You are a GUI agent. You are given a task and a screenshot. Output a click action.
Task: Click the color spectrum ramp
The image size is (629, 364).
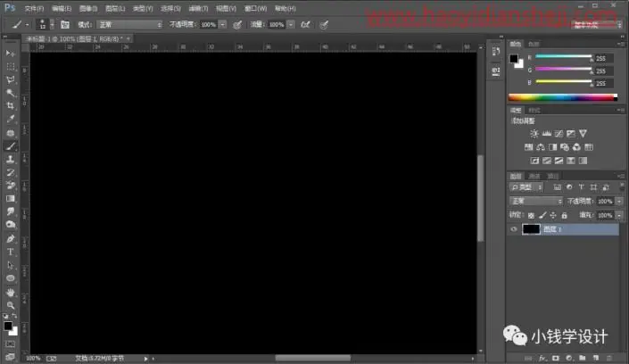tap(562, 97)
